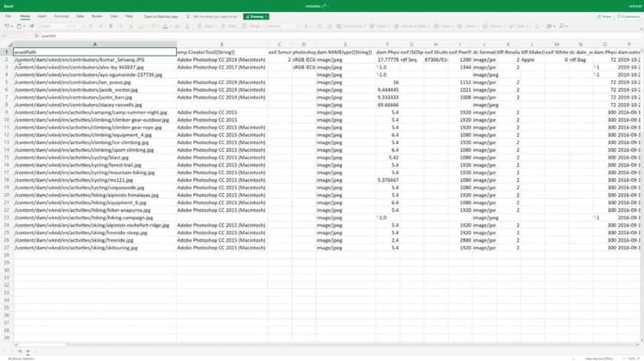The width and height of the screenshot is (644, 361).
Task: Select the camp-summer-night.jpg path cell
Action: click(x=94, y=112)
